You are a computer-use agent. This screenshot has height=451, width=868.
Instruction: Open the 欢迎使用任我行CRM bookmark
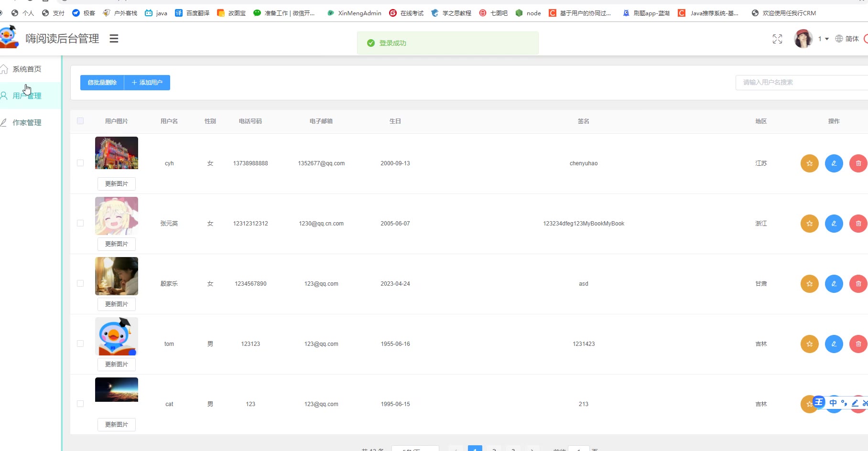(784, 13)
